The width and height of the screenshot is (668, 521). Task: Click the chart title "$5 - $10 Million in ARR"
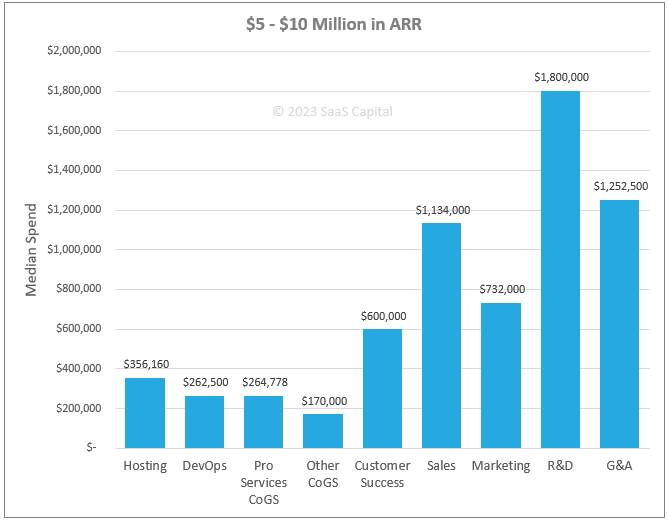coord(334,24)
